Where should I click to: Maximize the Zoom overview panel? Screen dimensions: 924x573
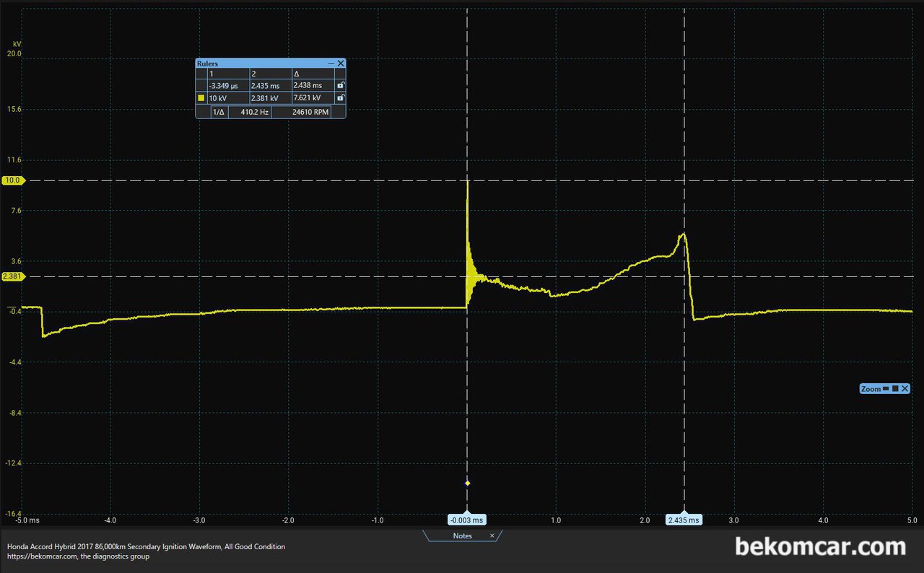pyautogui.click(x=895, y=389)
